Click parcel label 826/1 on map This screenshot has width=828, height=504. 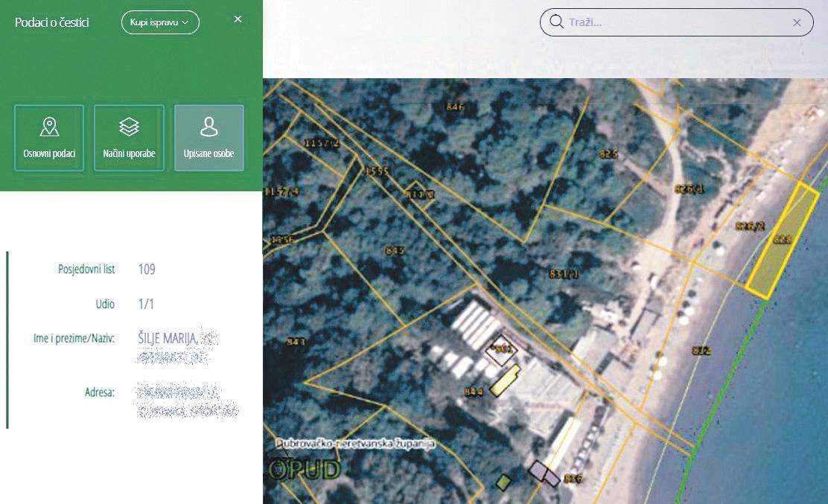click(689, 189)
